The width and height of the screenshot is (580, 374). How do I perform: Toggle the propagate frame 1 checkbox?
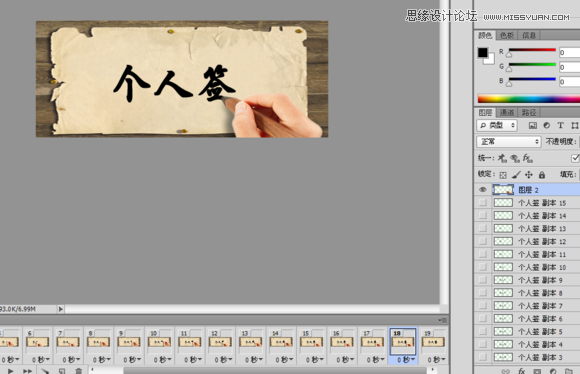pos(576,158)
